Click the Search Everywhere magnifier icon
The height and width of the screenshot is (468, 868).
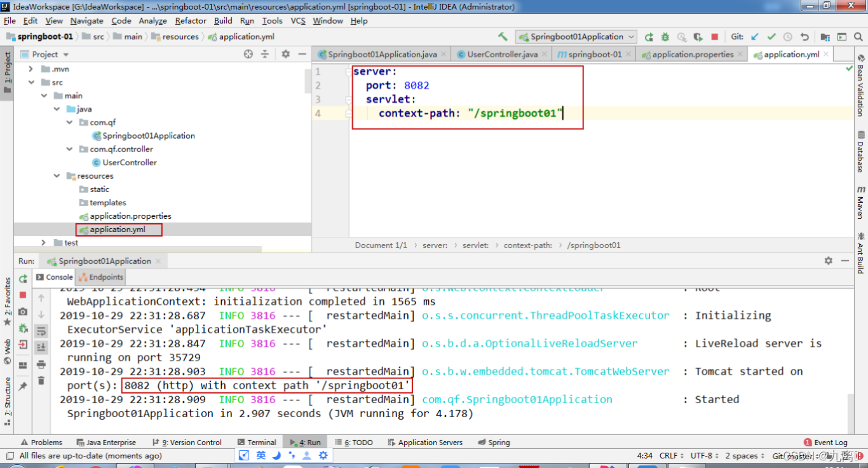(858, 37)
